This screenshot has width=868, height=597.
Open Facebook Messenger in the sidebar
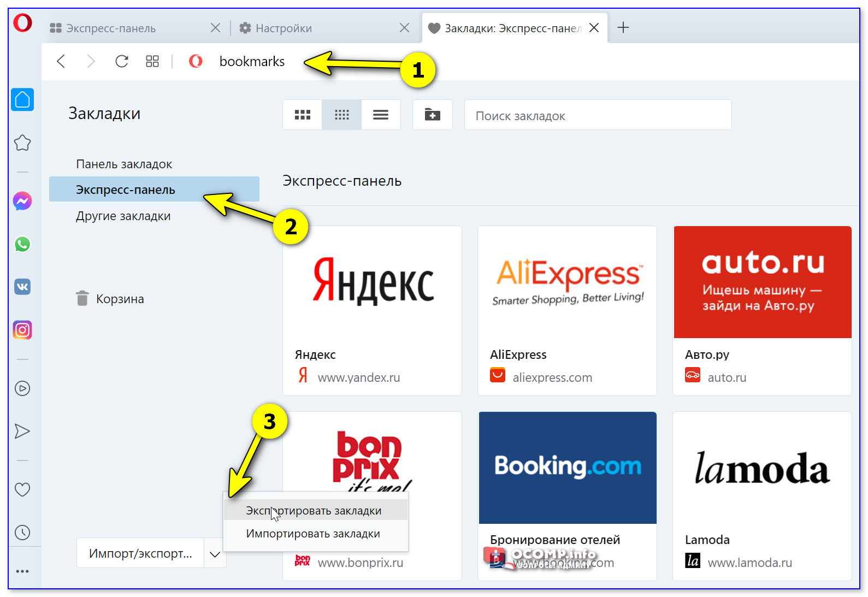[x=22, y=201]
